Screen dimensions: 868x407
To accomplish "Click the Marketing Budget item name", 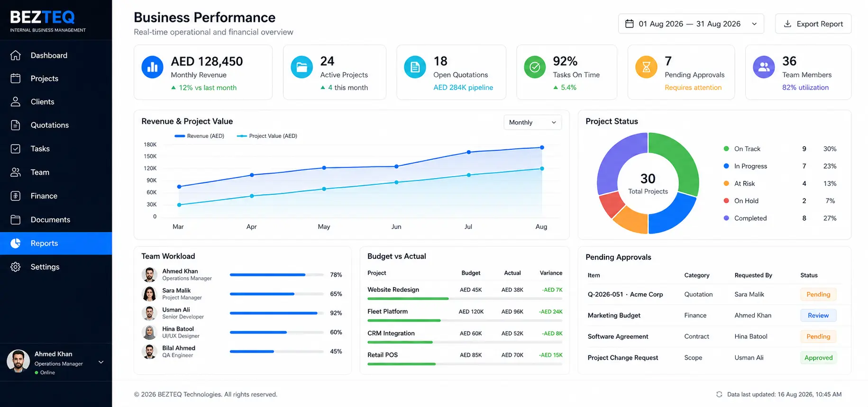I will 614,316.
